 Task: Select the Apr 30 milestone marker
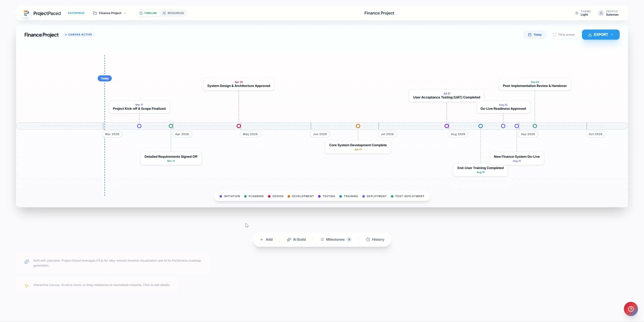click(x=239, y=126)
